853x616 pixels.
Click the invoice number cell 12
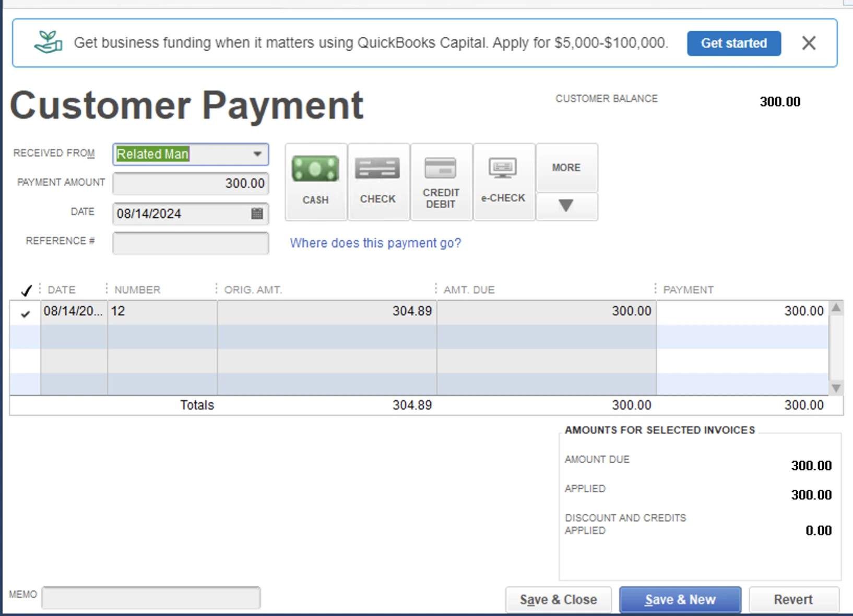[x=162, y=312]
